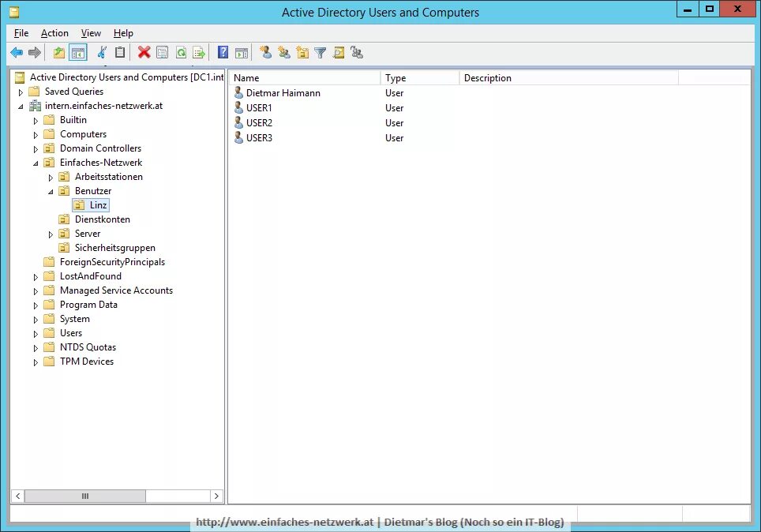Select the USER2 name entry
Viewport: 761px width, 532px height.
(x=259, y=123)
